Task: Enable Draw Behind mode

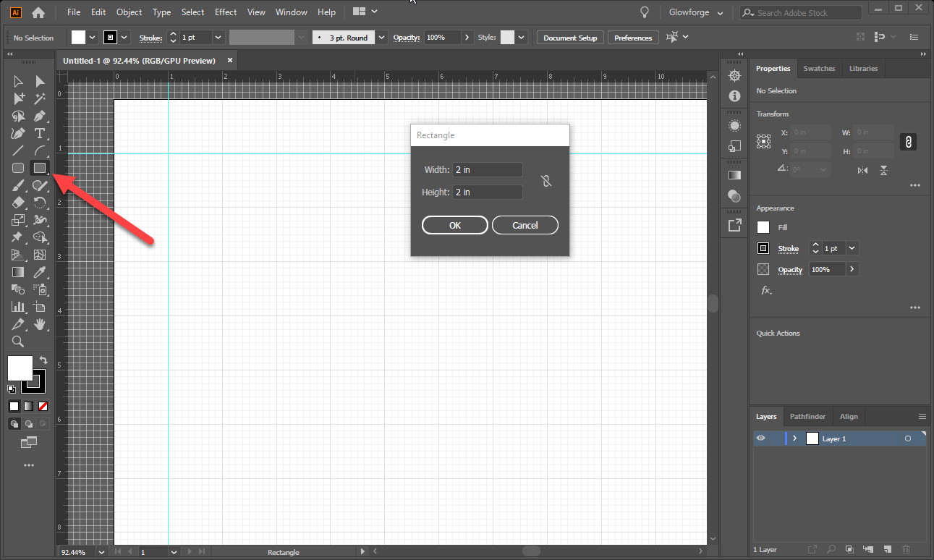Action: (29, 424)
